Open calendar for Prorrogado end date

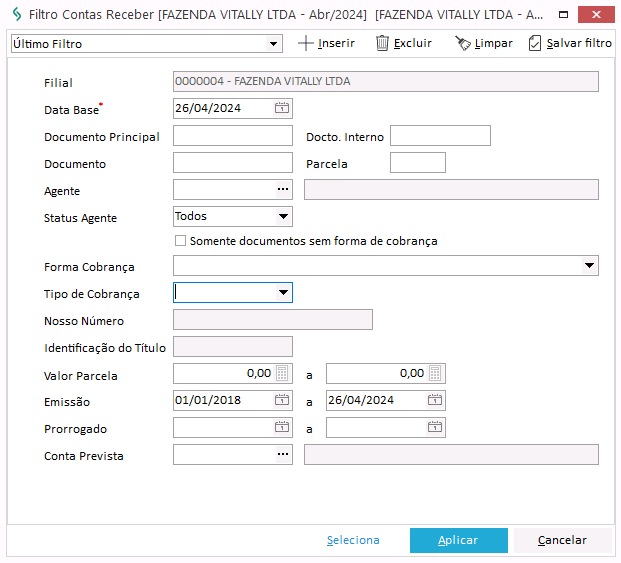click(435, 427)
